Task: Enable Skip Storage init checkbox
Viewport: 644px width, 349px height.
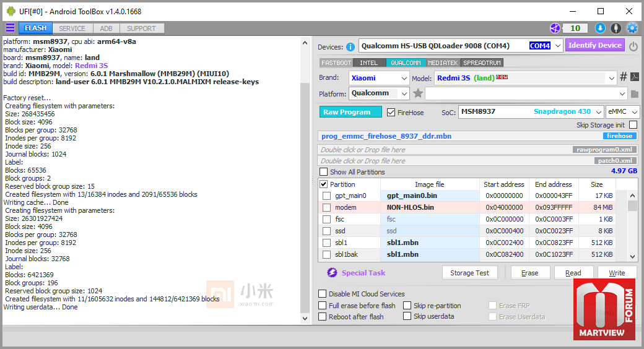Action: pyautogui.click(x=633, y=124)
